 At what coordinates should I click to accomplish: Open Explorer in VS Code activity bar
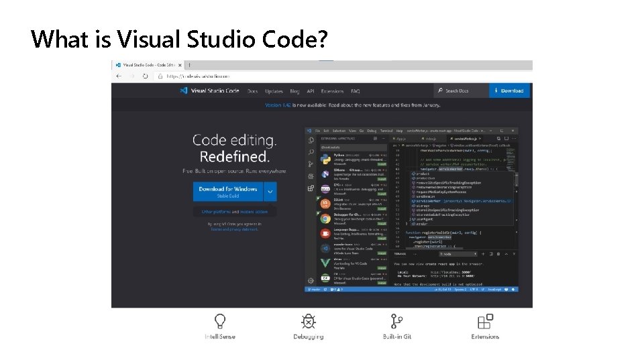[311, 140]
